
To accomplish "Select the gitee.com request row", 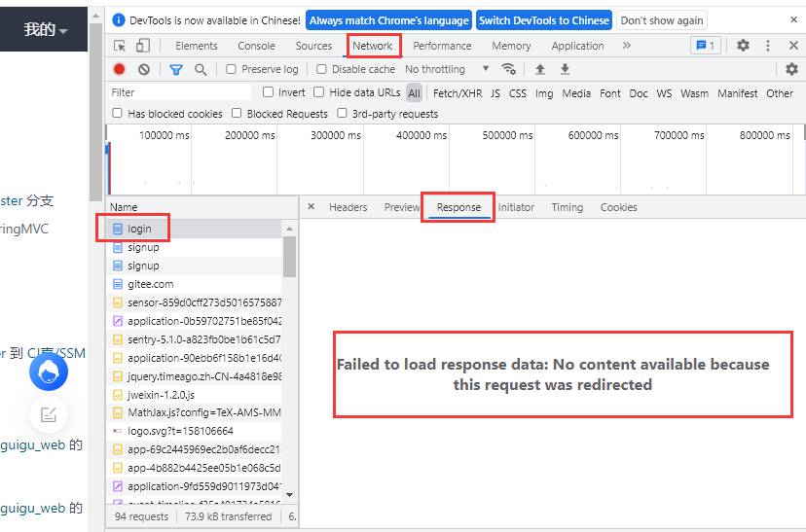I will click(195, 284).
